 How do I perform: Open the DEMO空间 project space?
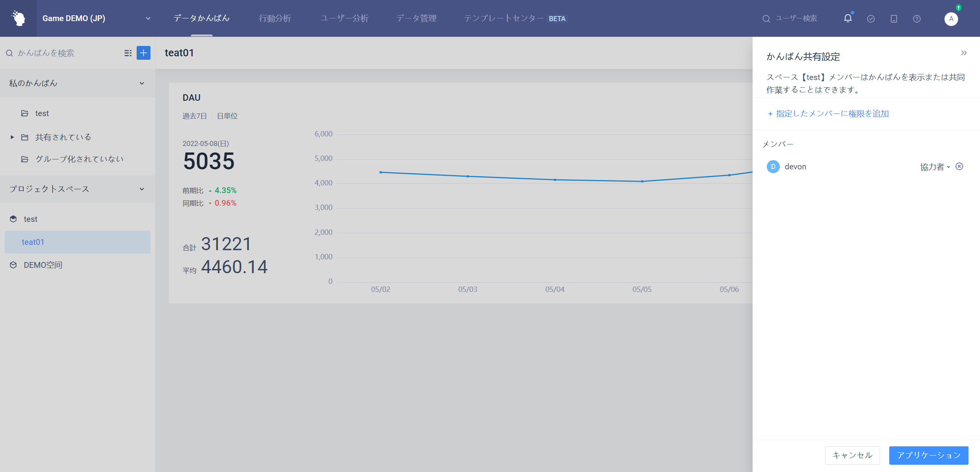pos(43,265)
